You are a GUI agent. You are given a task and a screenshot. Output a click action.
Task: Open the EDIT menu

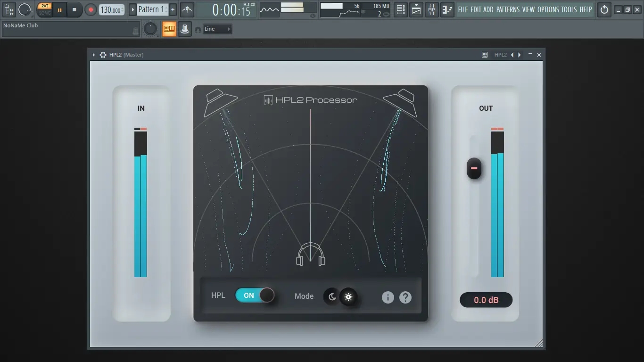(475, 9)
